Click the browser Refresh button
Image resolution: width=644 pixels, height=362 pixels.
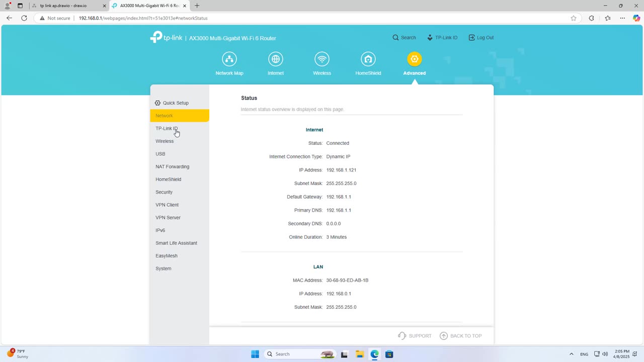click(24, 18)
